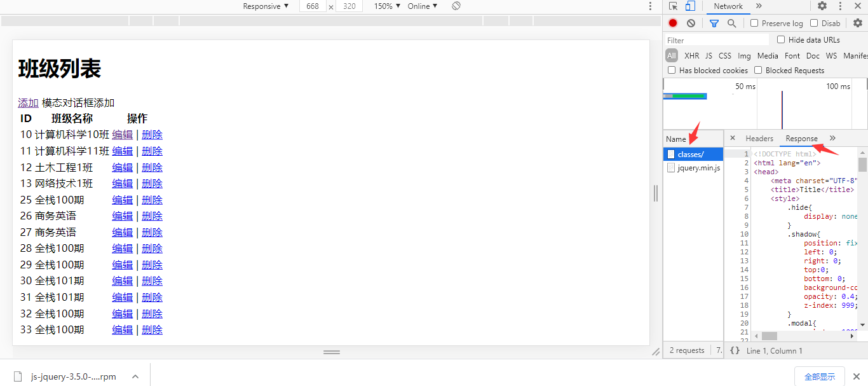868x386 pixels.
Task: Open download item options chevron
Action: (x=135, y=376)
